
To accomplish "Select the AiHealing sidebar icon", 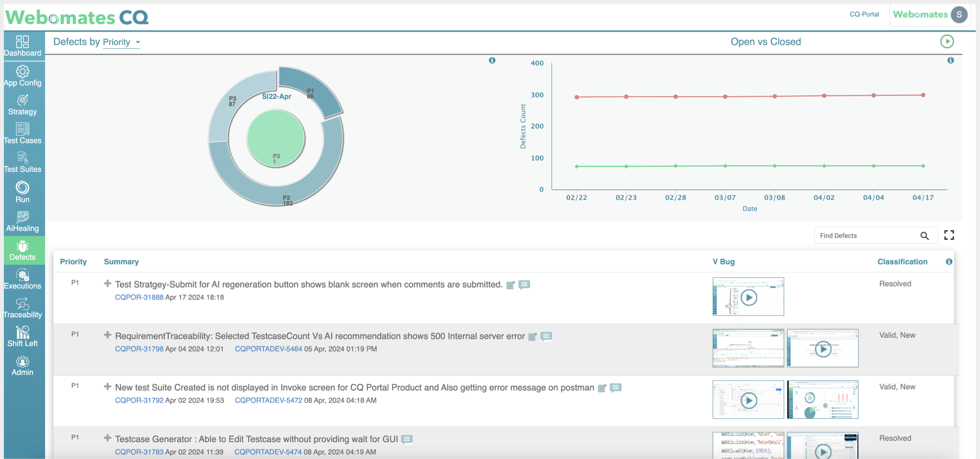I will coord(23,222).
